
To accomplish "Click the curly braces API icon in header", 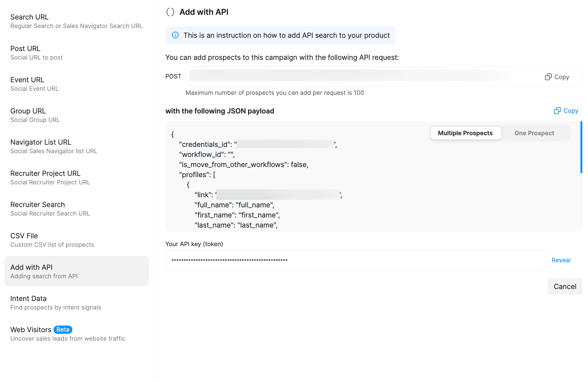I will coord(170,12).
